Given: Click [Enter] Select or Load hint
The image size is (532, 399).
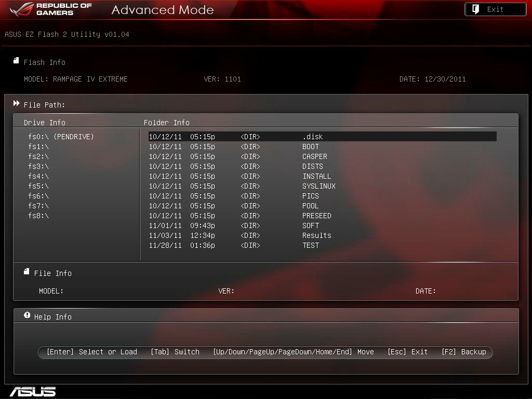Looking at the screenshot, I should pyautogui.click(x=92, y=352).
